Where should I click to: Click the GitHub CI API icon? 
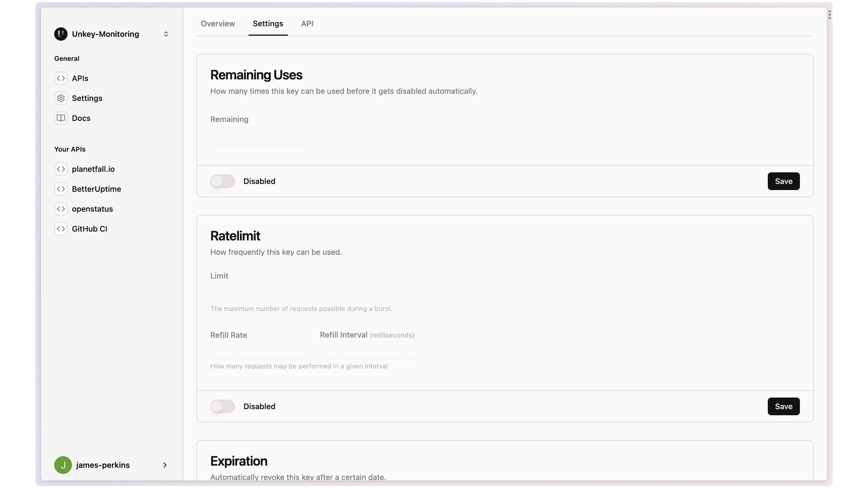(x=61, y=229)
